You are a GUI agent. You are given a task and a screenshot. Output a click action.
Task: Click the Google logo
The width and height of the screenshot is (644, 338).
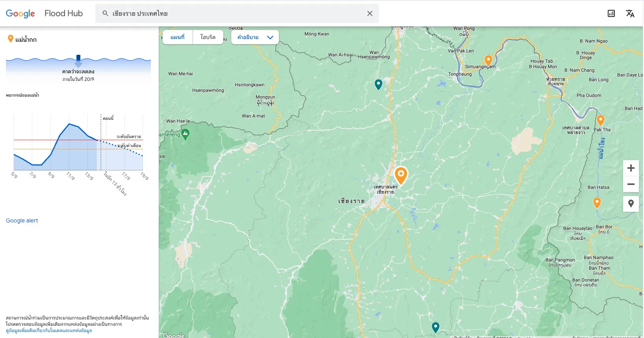point(20,13)
